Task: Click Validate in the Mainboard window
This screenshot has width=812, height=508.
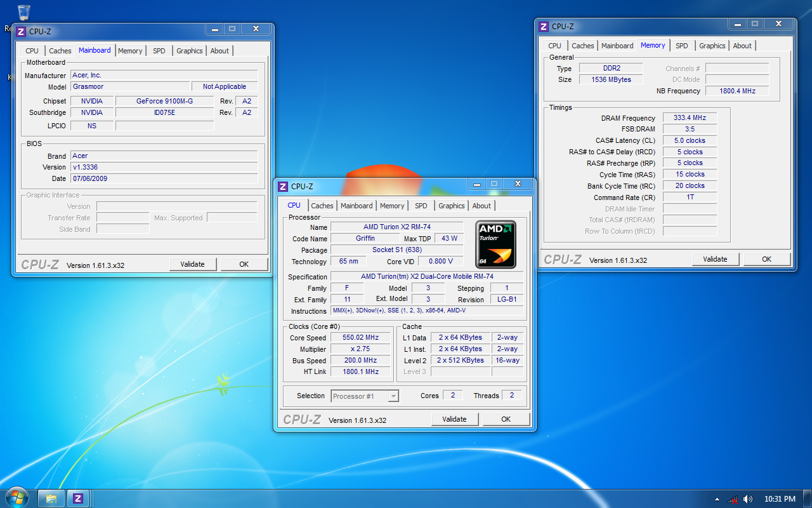Action: point(193,264)
